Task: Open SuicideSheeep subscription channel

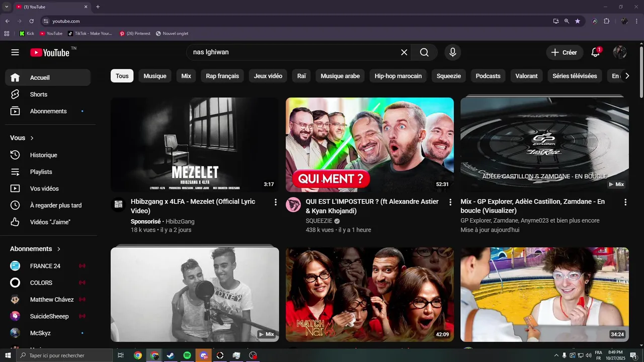Action: pyautogui.click(x=48, y=316)
